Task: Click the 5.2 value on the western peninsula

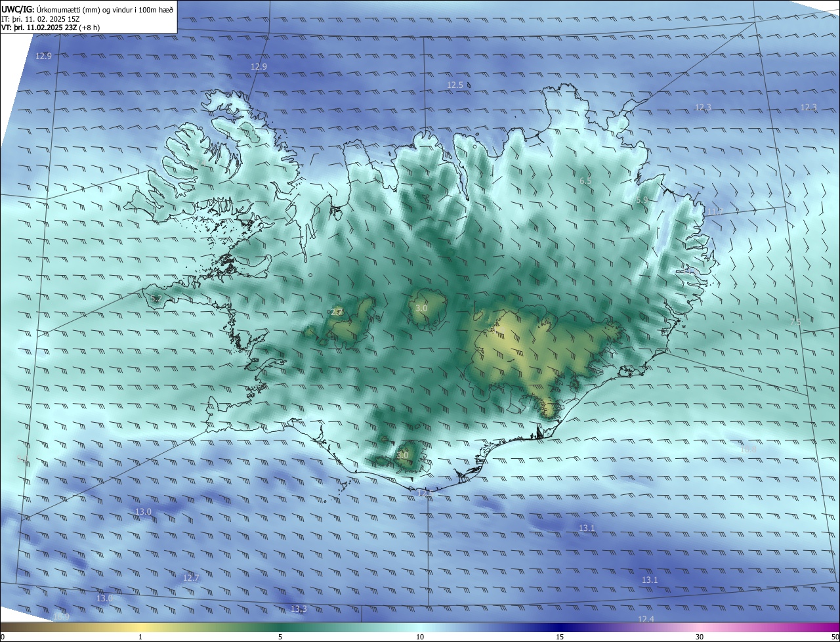Action: 156,299
